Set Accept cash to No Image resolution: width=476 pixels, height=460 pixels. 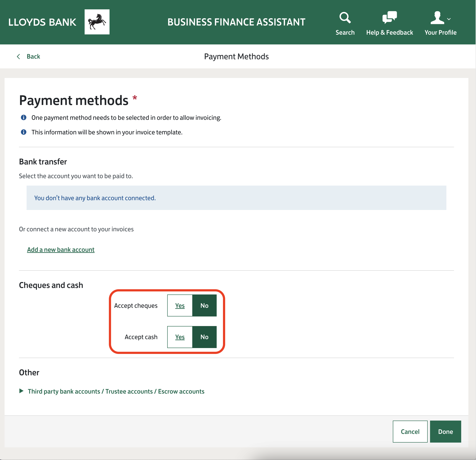(x=204, y=337)
